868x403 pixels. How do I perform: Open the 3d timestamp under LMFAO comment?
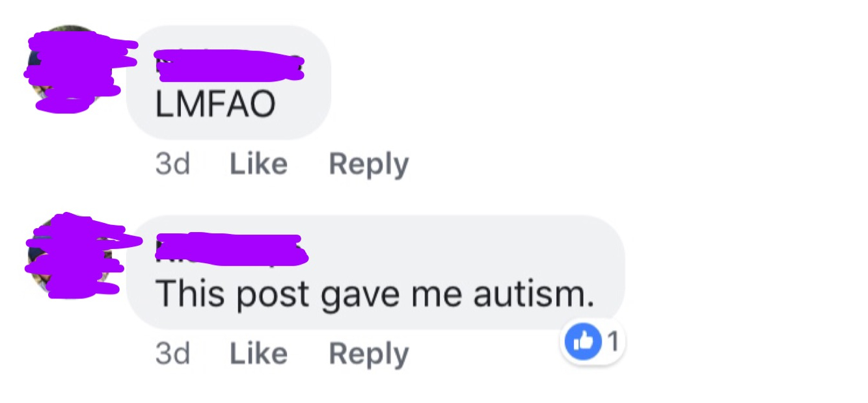173,164
